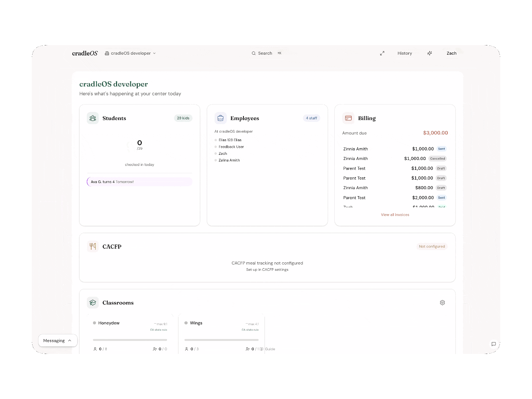Open the Parent Test $2,000.00 invoice
The image size is (532, 399).
pos(395,198)
